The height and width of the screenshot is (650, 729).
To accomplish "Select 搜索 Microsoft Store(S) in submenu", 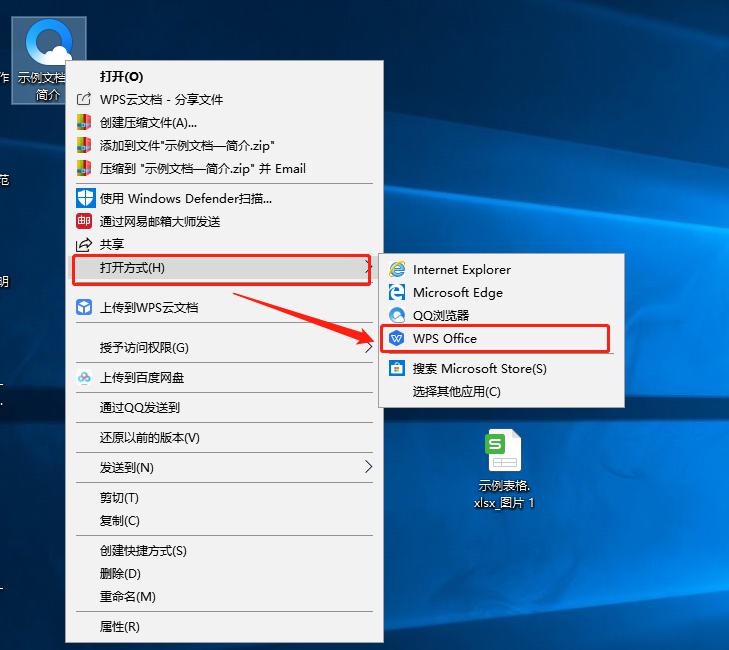I will [x=502, y=368].
